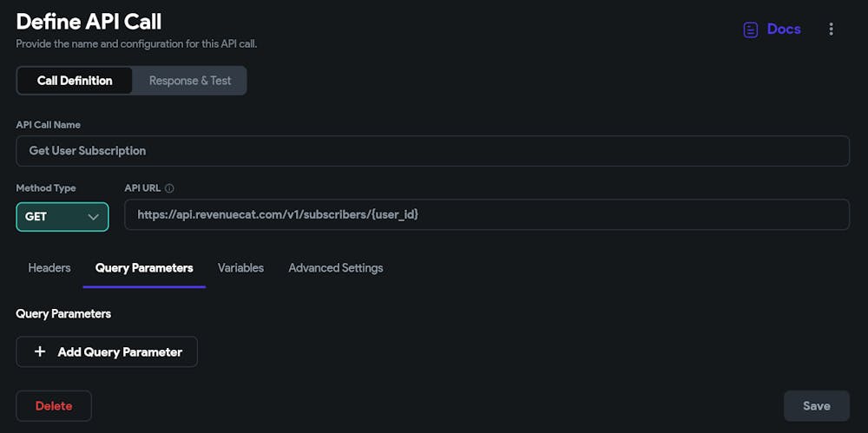
Task: Switch to the Response & Test tab
Action: (190, 81)
